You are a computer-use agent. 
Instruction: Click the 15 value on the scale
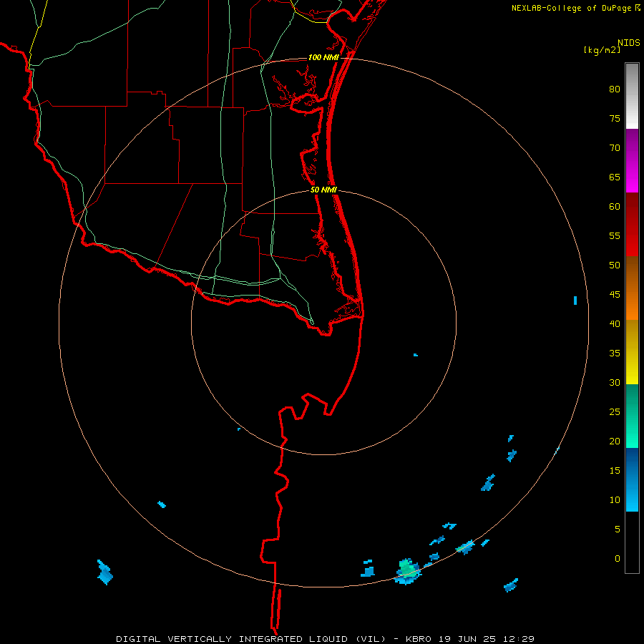[615, 471]
